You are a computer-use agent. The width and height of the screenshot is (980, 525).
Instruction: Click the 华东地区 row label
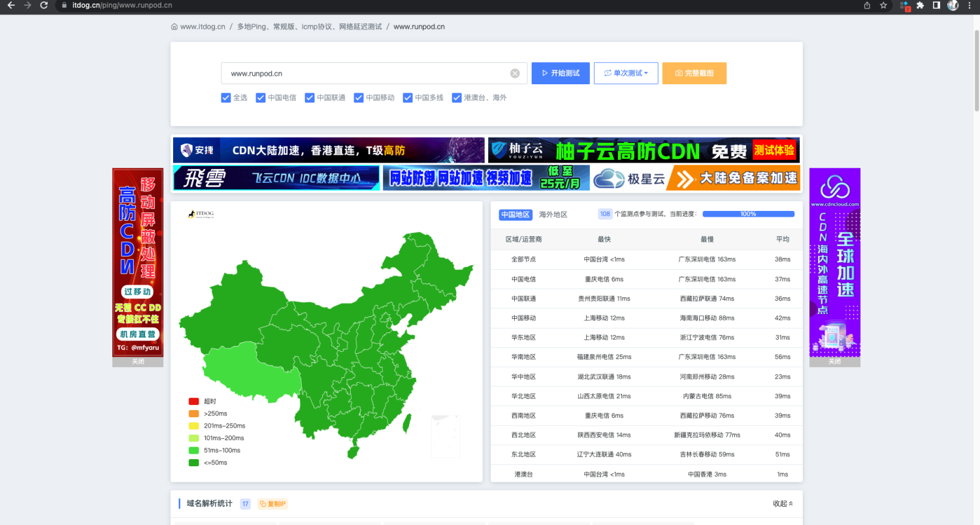click(523, 338)
